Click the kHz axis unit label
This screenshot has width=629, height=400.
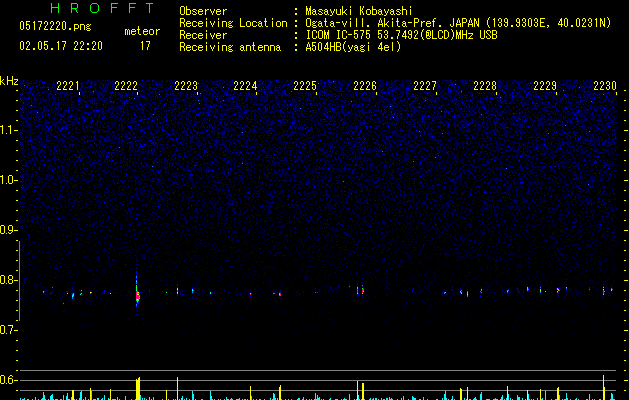(x=9, y=81)
